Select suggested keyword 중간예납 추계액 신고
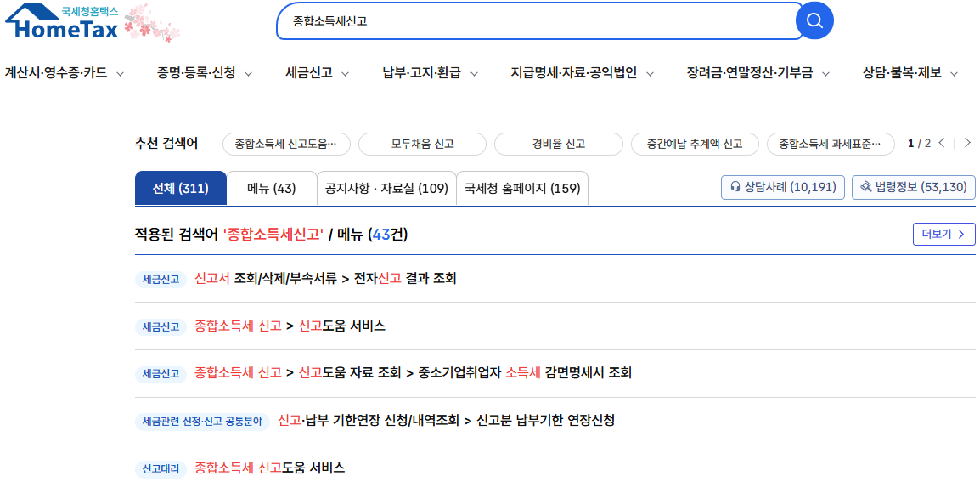The image size is (980, 482). coord(695,144)
